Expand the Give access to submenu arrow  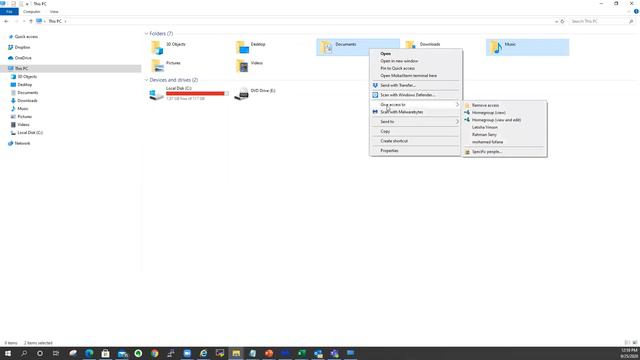click(457, 105)
